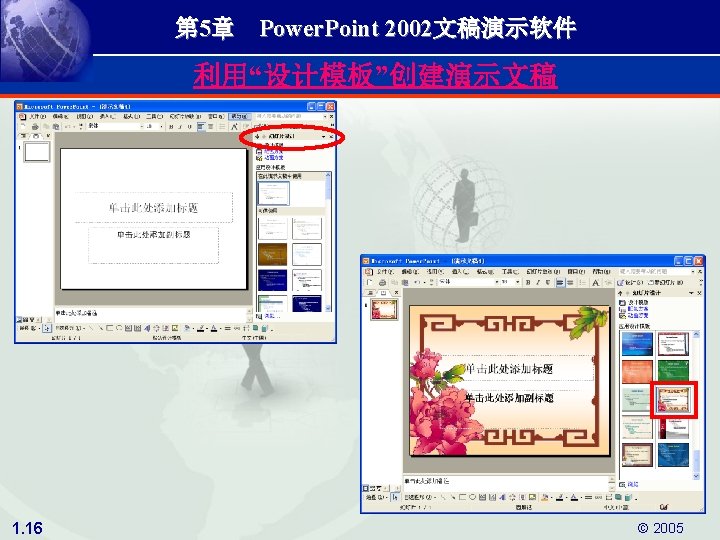Screen dimensions: 720x540
Task: Open font size dropdown in blank-slide window
Action: tap(161, 127)
